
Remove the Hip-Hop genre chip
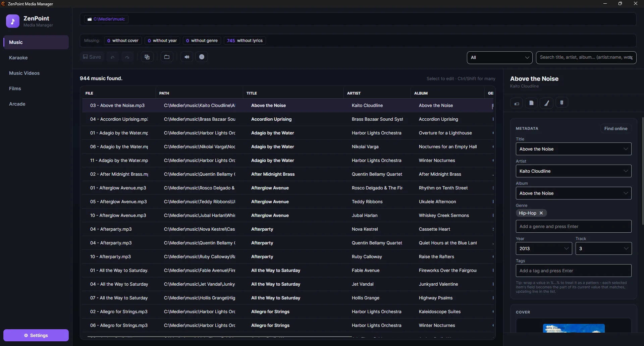point(541,213)
